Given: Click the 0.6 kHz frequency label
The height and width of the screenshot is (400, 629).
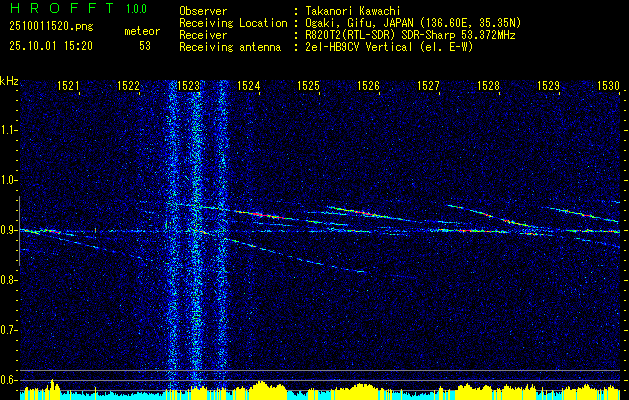Looking at the screenshot, I should (x=8, y=380).
